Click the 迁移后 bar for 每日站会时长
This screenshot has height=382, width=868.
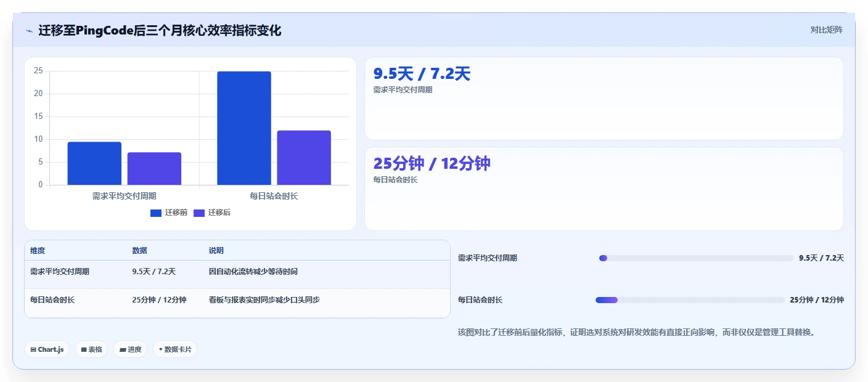tap(304, 158)
